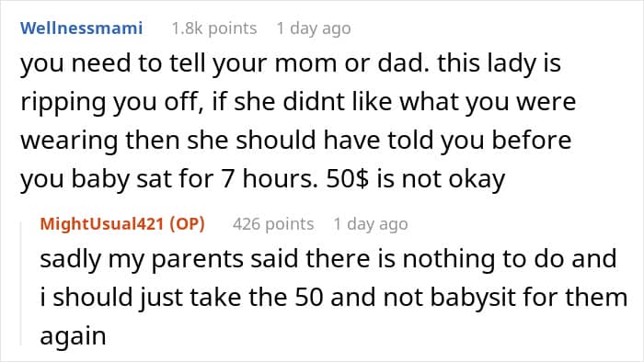Open the timestamp on MightUsual421's reply
644x362 pixels.
pos(371,224)
